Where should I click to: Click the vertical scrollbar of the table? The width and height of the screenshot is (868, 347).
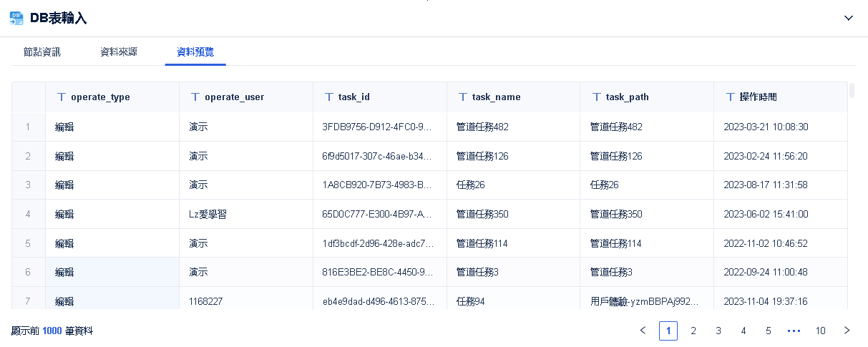[x=852, y=91]
